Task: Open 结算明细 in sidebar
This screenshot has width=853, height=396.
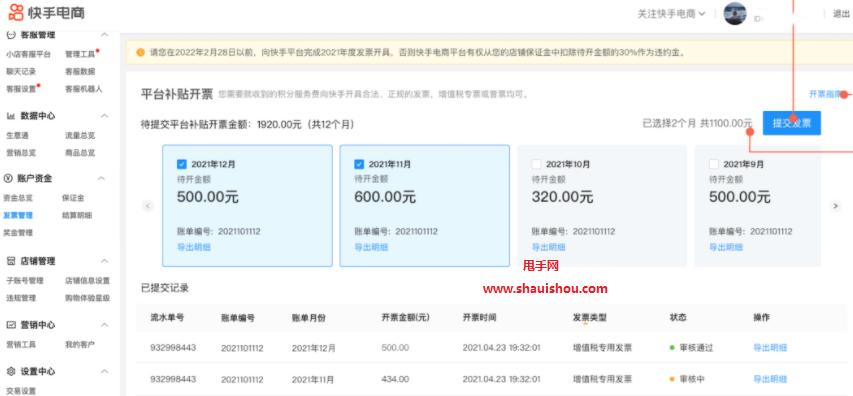Action: click(x=77, y=215)
